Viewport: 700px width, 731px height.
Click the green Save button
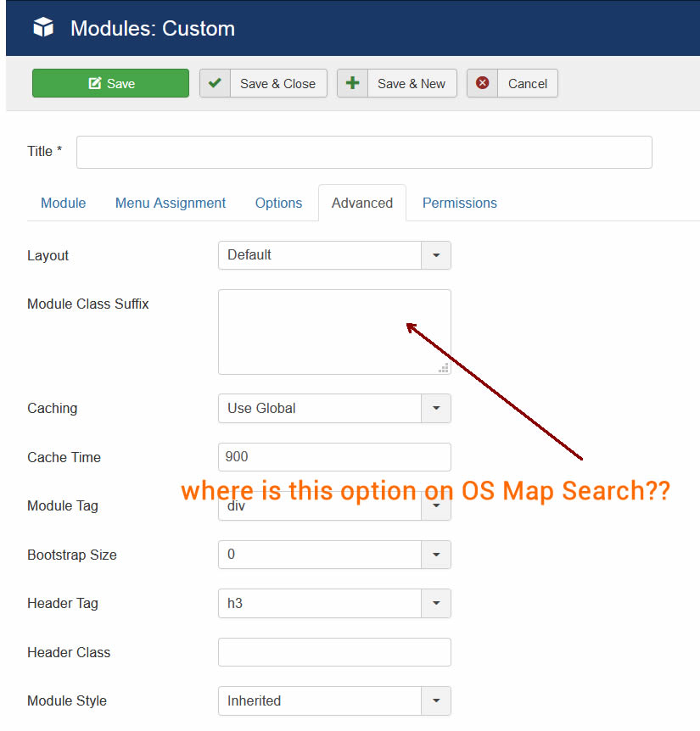click(x=110, y=83)
